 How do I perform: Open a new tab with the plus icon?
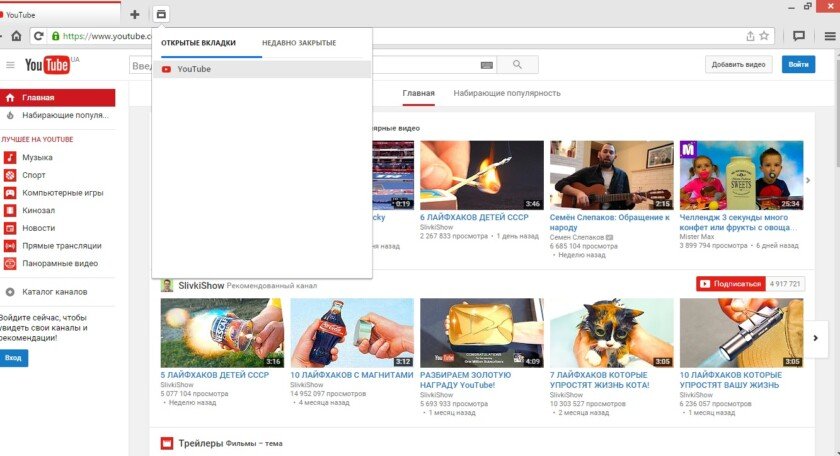(134, 14)
